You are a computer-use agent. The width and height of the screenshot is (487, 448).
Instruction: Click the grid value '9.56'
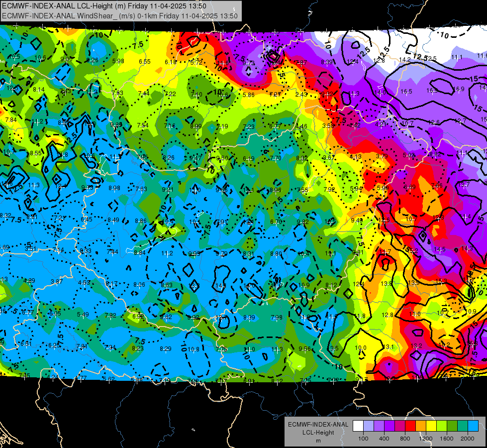point(304,349)
